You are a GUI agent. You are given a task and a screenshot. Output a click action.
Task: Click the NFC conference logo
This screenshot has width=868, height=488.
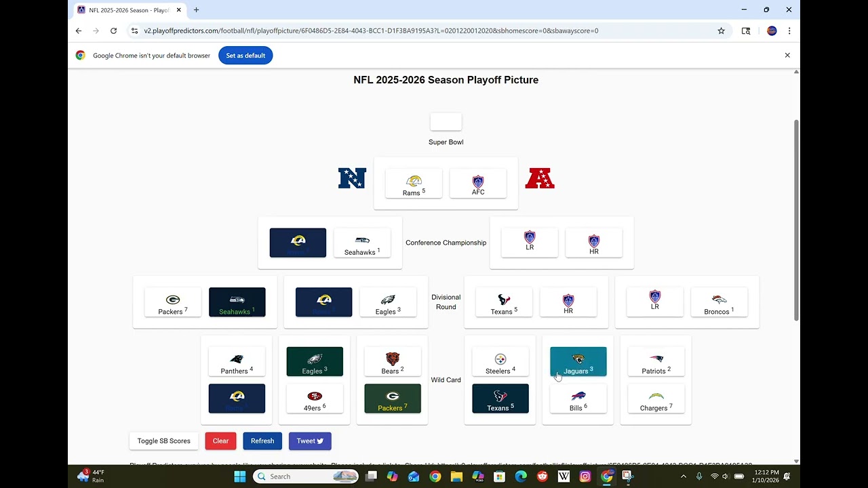pos(352,178)
